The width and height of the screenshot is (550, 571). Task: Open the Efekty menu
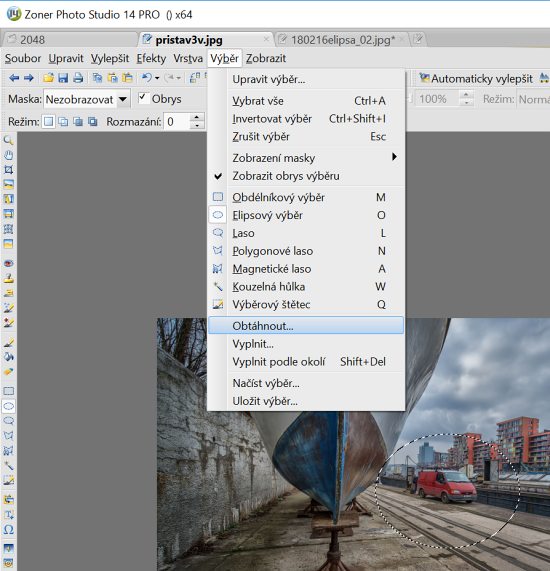point(151,58)
